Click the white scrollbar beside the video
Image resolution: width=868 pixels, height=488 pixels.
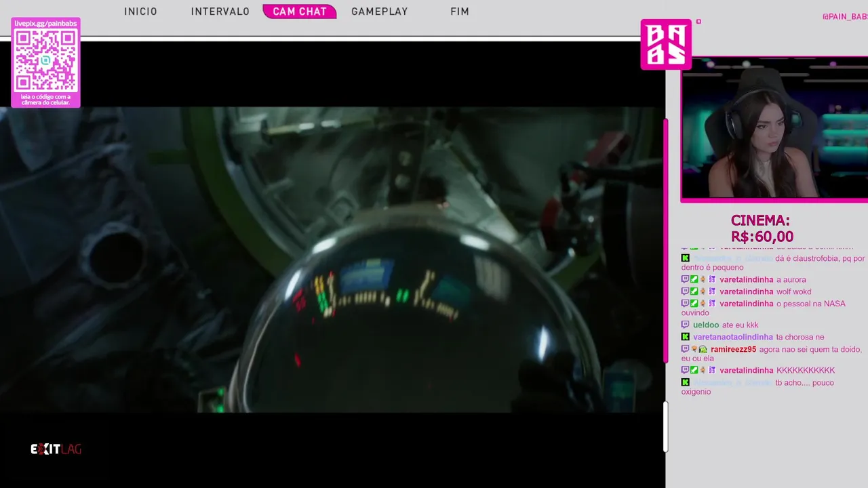(x=666, y=426)
